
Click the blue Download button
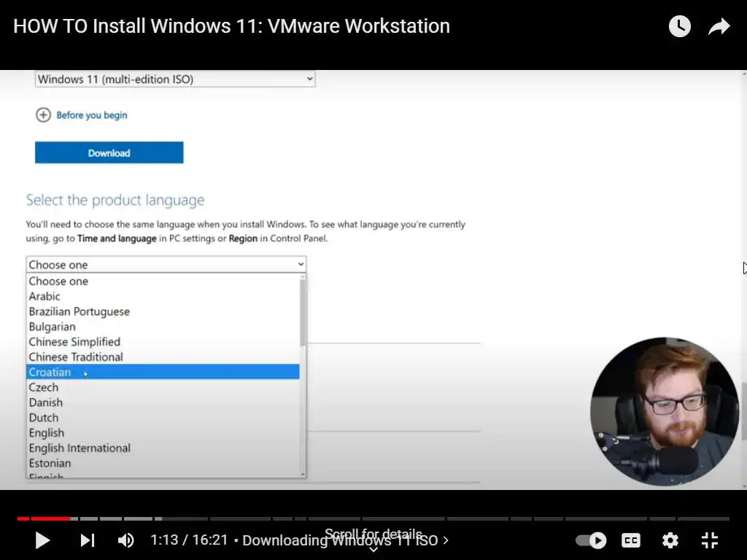tap(109, 152)
